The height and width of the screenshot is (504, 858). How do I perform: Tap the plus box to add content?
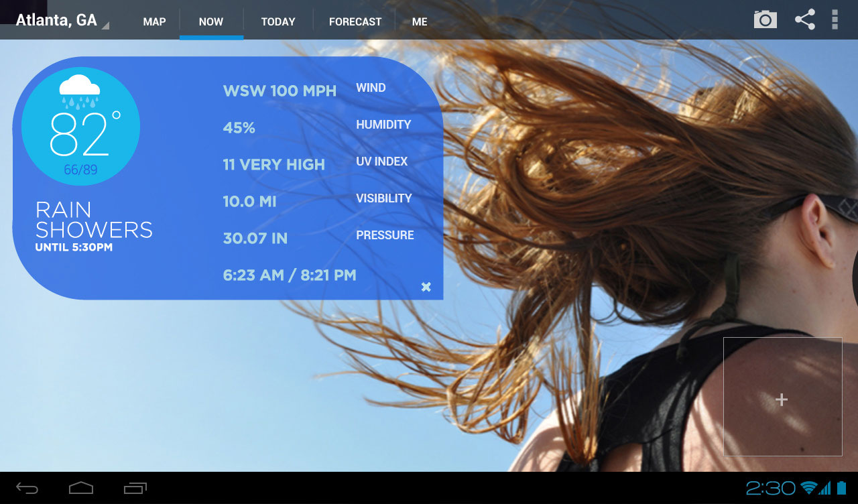coord(782,399)
